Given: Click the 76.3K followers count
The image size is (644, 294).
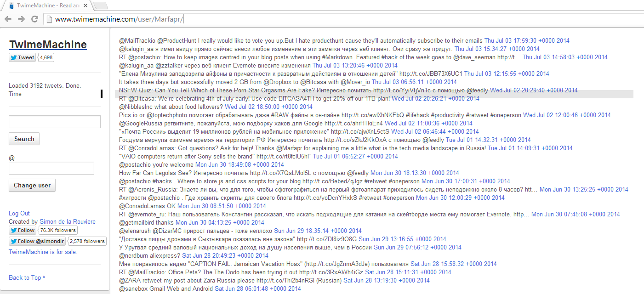Looking at the screenshot, I should coord(58,230).
